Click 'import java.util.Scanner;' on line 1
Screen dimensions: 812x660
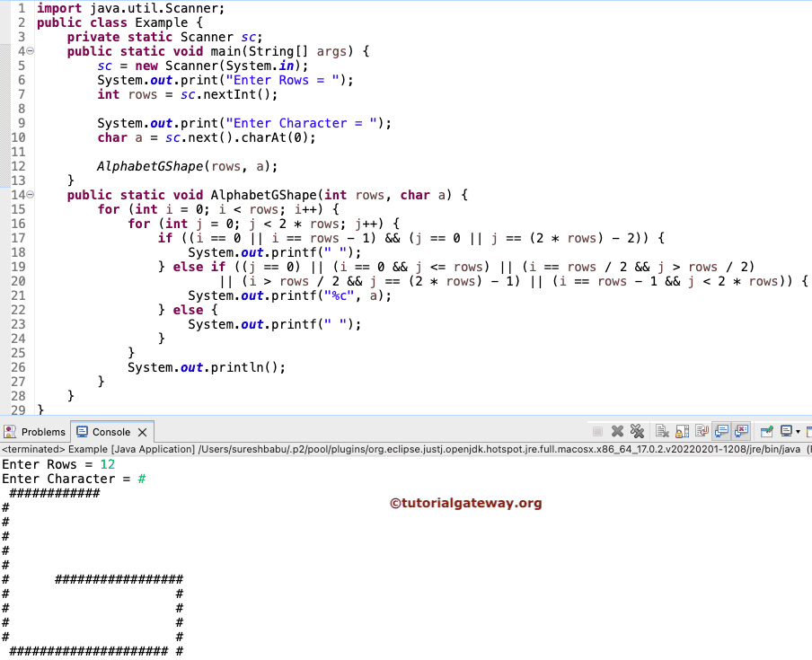pyautogui.click(x=130, y=8)
